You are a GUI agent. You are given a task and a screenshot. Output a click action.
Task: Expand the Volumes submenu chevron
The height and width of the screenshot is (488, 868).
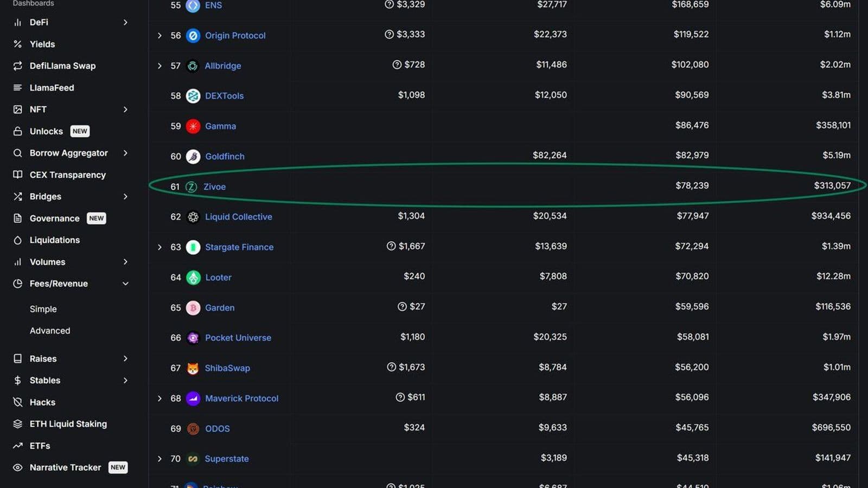(x=125, y=262)
